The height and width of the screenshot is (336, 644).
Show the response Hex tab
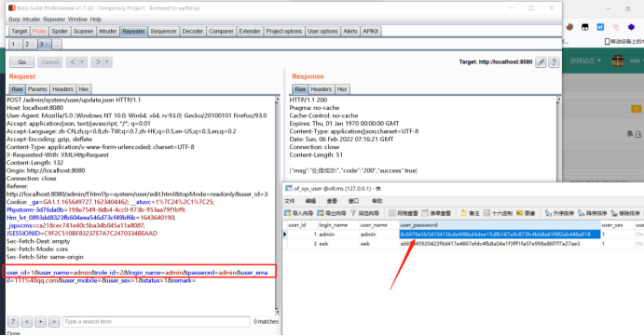[x=342, y=89]
